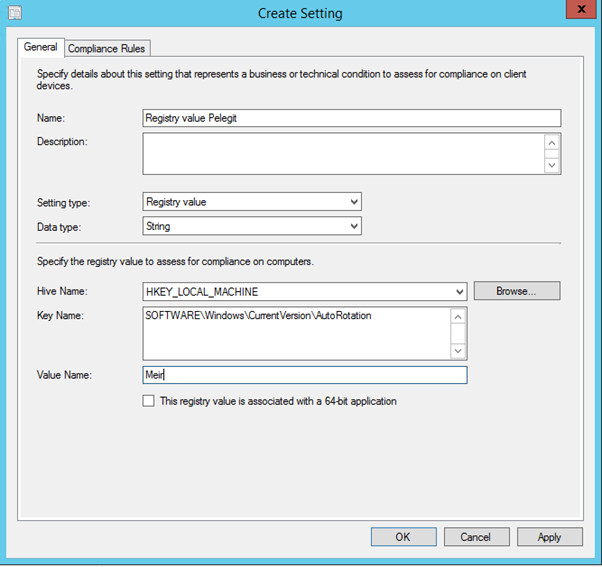The image size is (602, 567).
Task: Click Key Name scroll down arrow
Action: tap(458, 350)
